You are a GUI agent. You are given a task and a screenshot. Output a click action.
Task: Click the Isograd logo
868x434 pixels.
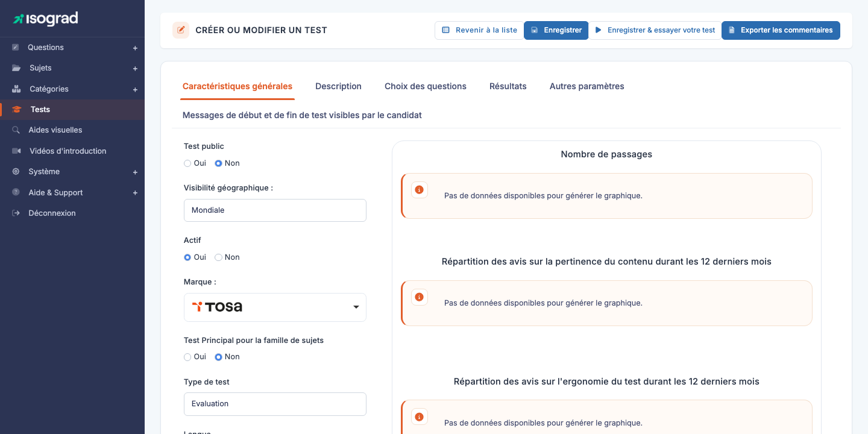click(46, 19)
